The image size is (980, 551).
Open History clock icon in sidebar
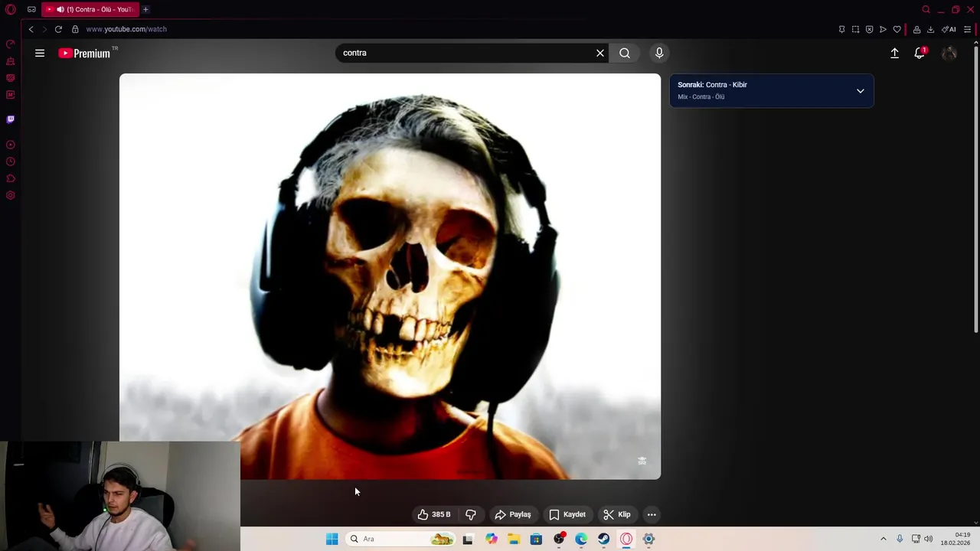[x=11, y=161]
